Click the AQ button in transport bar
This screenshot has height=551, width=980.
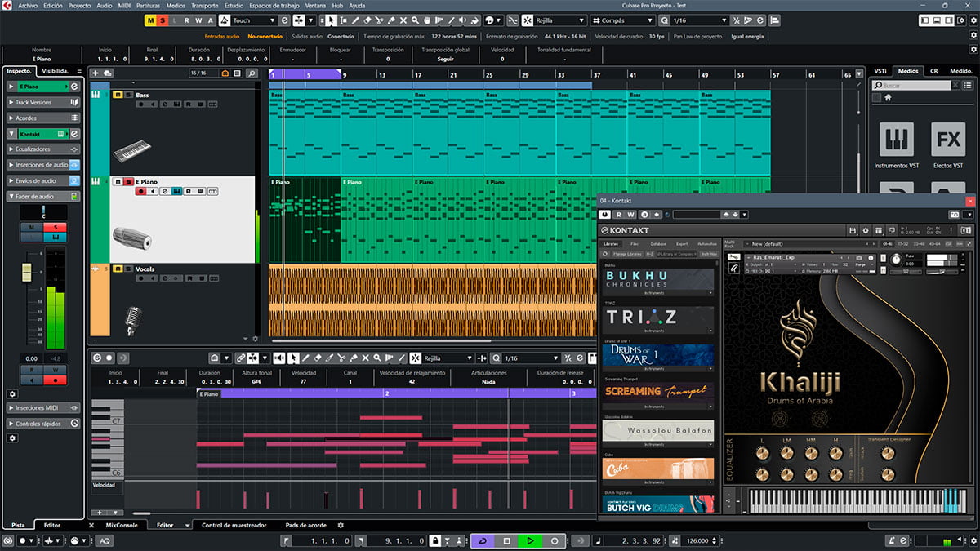coord(105,540)
